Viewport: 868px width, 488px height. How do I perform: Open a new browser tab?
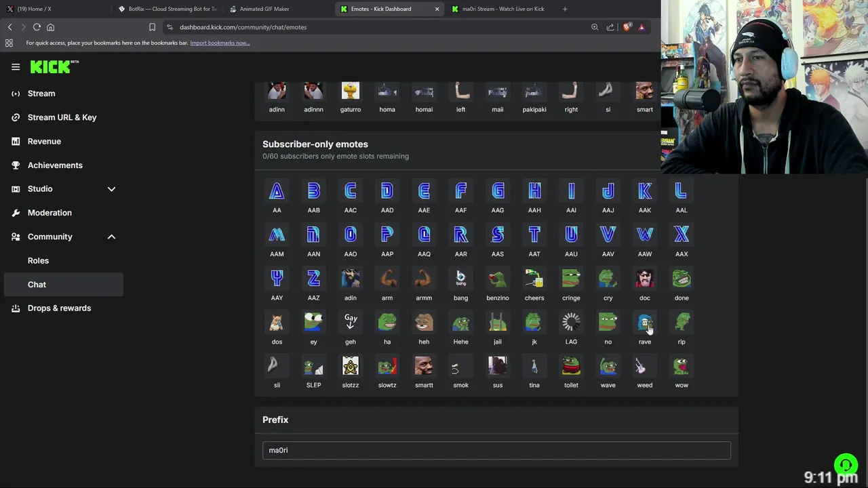565,9
